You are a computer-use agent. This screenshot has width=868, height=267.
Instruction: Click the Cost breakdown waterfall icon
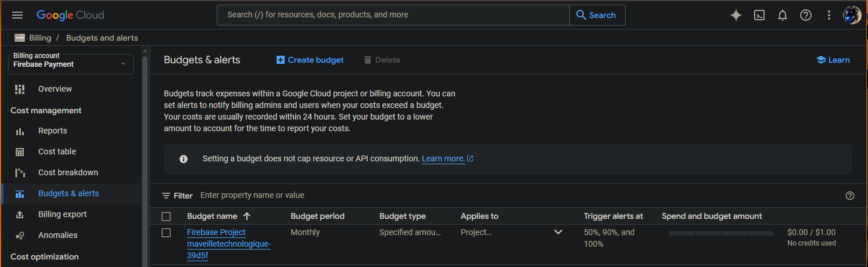click(x=20, y=172)
